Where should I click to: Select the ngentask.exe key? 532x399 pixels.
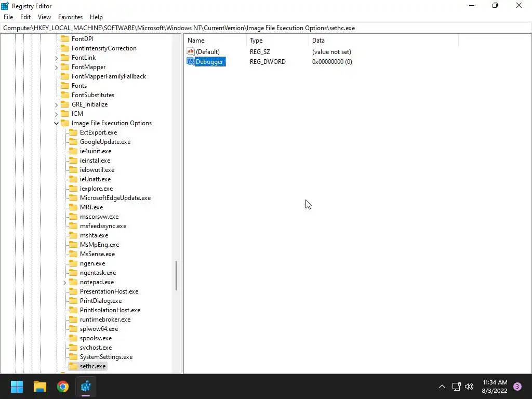click(x=98, y=273)
